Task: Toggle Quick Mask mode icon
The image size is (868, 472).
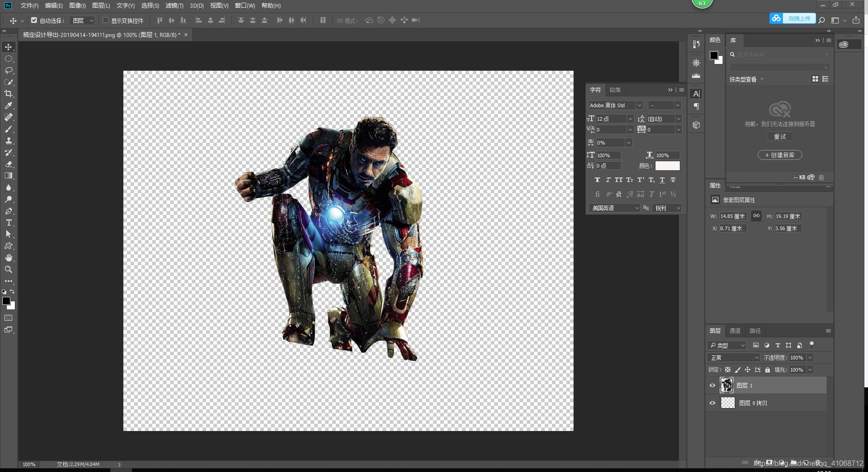Action: [9, 318]
